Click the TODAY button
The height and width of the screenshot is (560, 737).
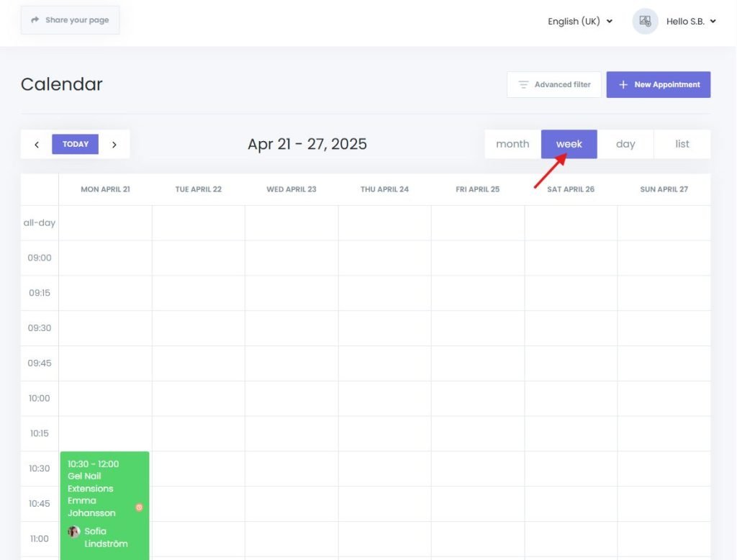point(75,144)
